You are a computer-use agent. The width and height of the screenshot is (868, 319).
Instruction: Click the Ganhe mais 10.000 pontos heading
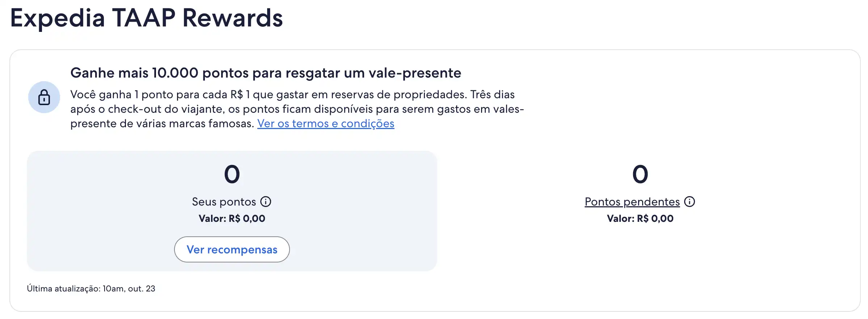coord(266,73)
